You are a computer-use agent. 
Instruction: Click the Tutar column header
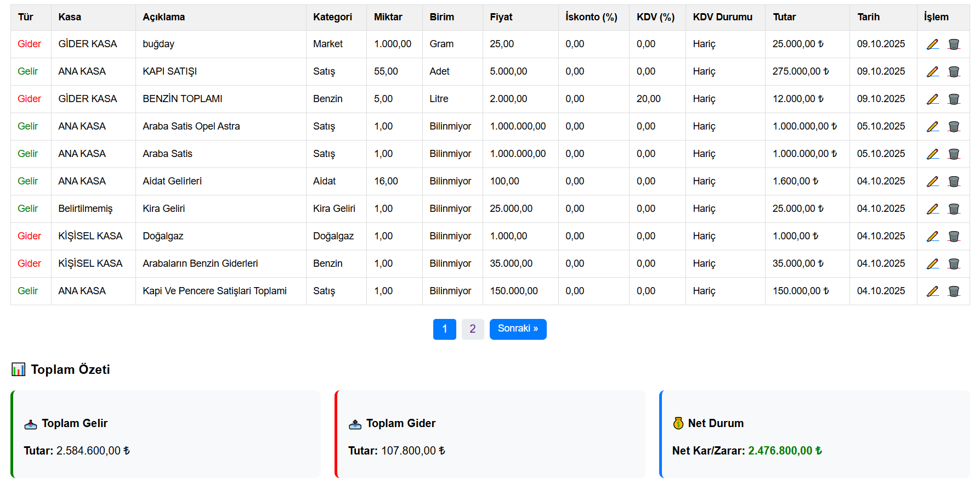[784, 17]
